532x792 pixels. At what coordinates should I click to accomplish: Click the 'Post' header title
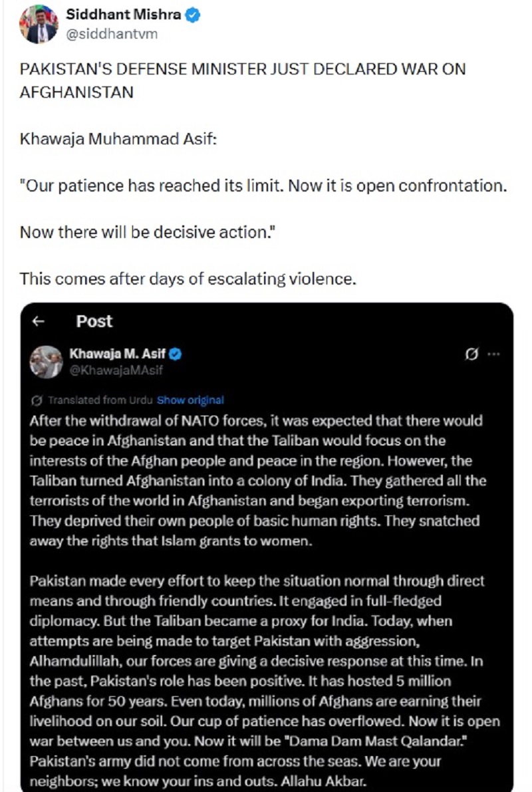pos(94,322)
